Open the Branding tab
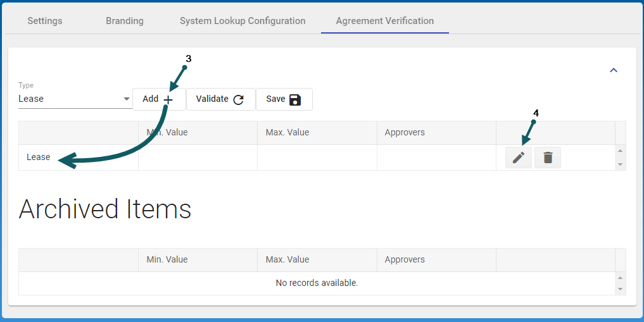Viewport: 644px width, 322px height. pyautogui.click(x=125, y=21)
